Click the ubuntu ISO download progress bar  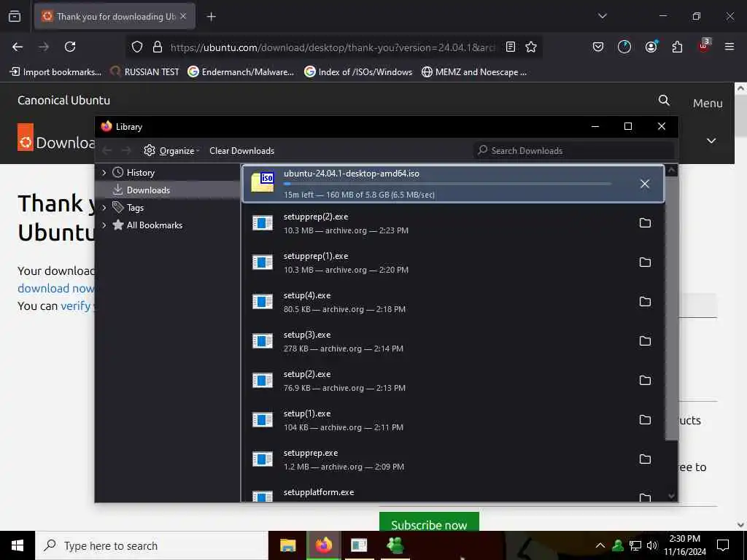447,184
